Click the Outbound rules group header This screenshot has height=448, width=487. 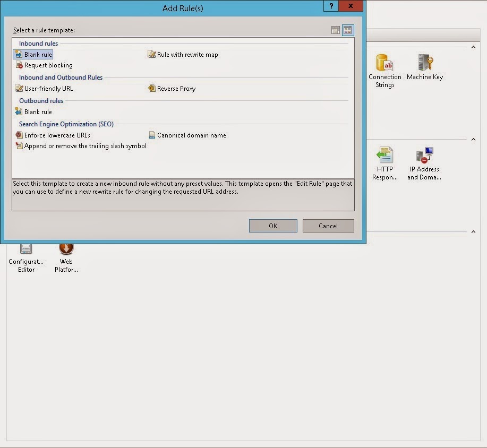(41, 101)
